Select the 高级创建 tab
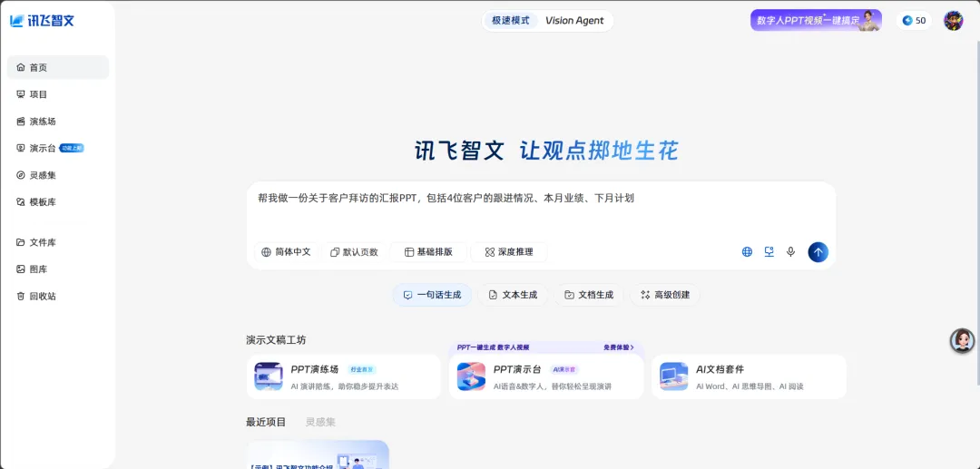This screenshot has width=980, height=469. [665, 295]
